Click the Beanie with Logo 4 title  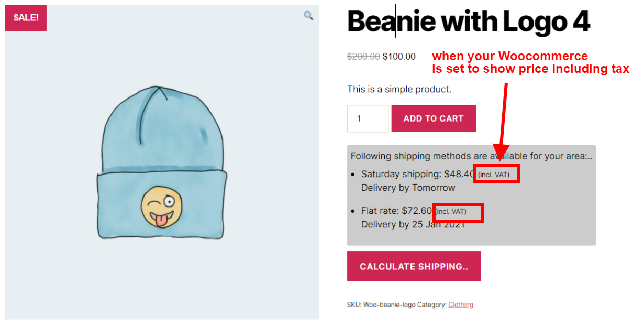[x=469, y=21]
